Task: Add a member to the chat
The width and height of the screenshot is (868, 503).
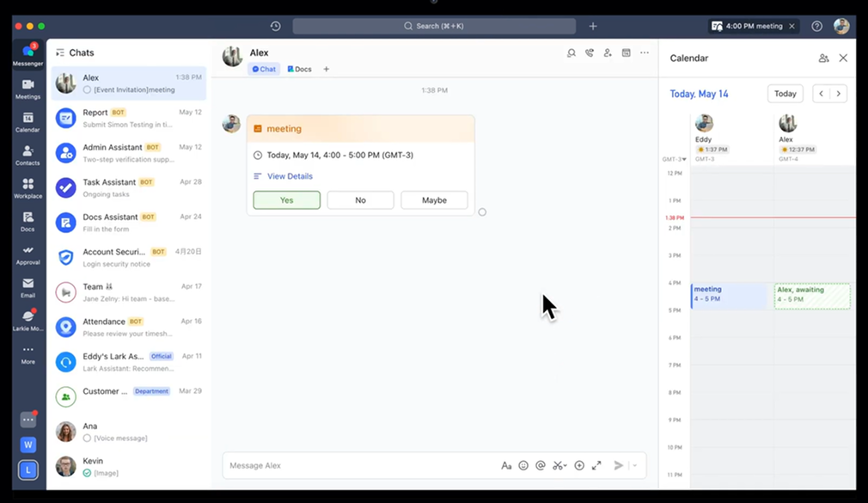Action: (608, 52)
